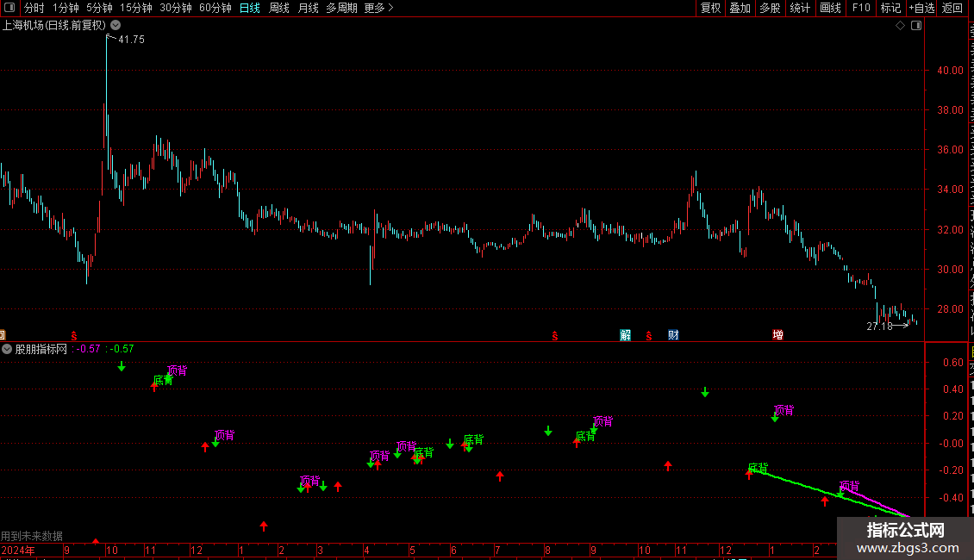Image resolution: width=974 pixels, height=560 pixels.
Task: Open the 画线 drawing tools
Action: [x=831, y=8]
